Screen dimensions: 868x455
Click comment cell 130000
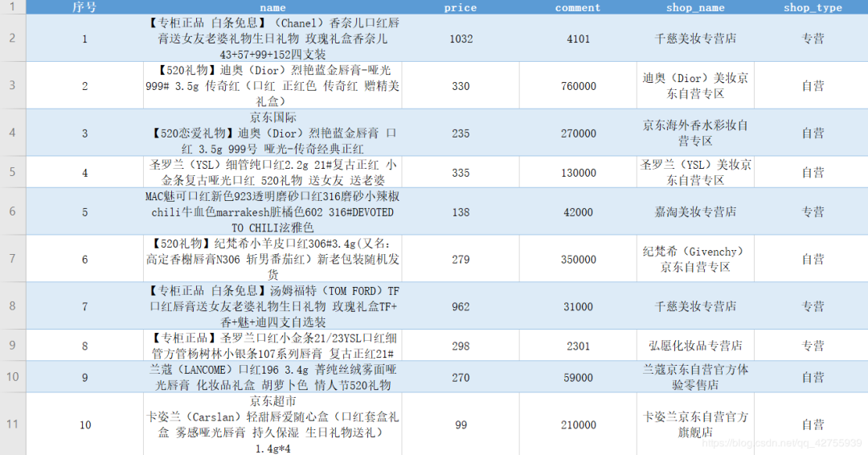click(578, 172)
